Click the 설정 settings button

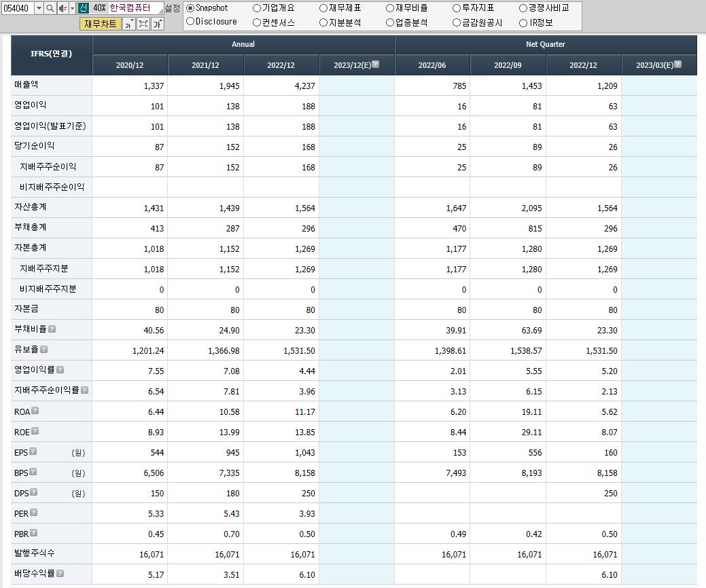tap(173, 8)
